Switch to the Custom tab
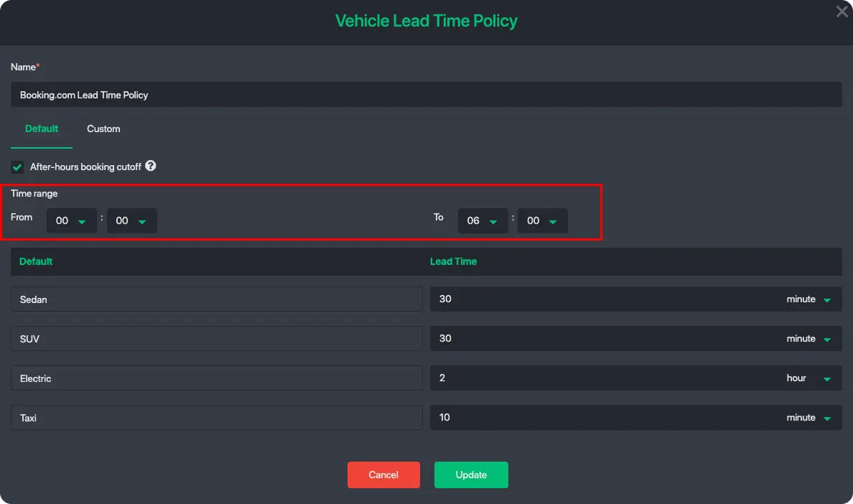 pyautogui.click(x=103, y=129)
